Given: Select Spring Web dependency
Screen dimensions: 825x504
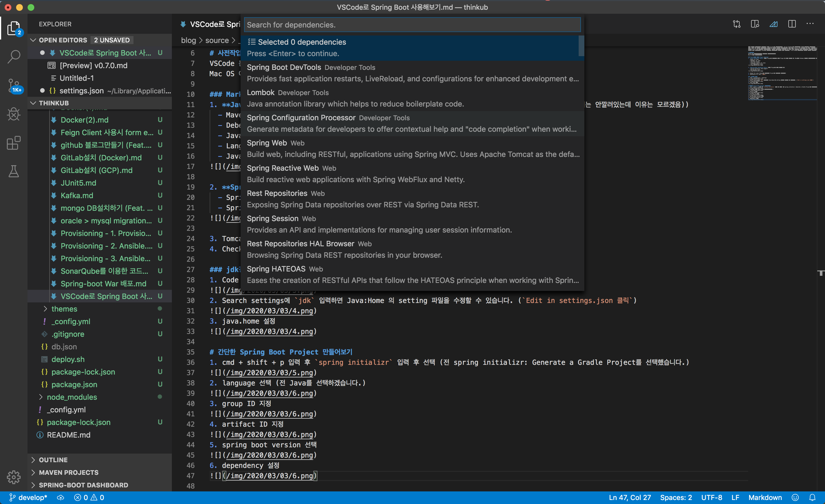Looking at the screenshot, I should tap(412, 149).
